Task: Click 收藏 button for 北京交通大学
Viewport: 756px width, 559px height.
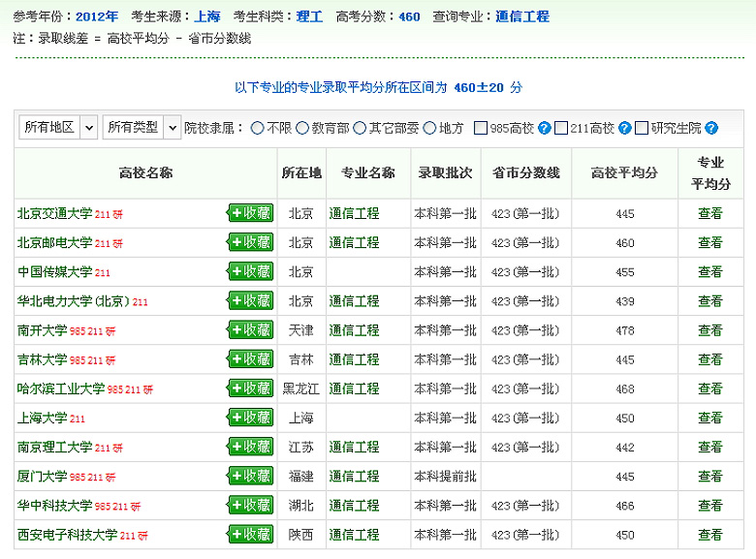Action: (x=250, y=213)
